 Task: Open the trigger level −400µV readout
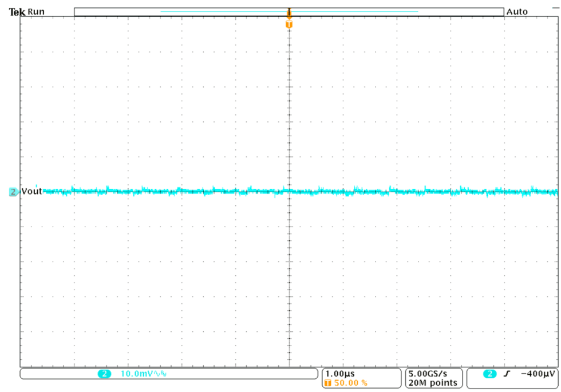coord(537,375)
